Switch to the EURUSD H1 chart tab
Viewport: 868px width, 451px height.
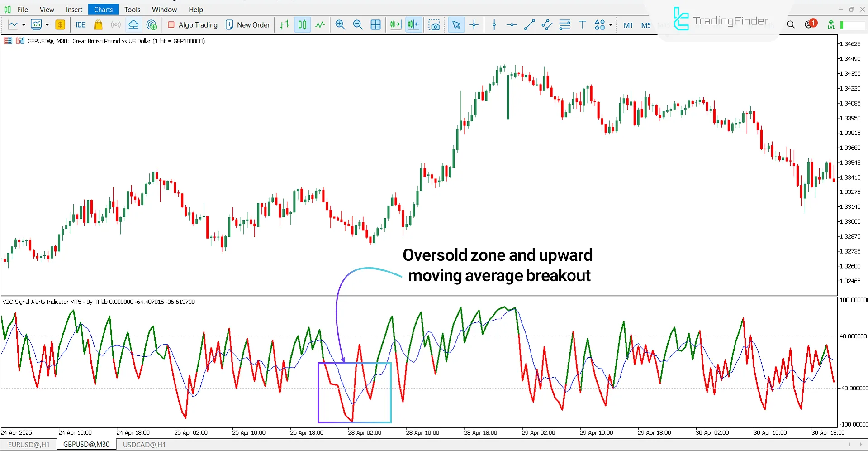click(28, 444)
